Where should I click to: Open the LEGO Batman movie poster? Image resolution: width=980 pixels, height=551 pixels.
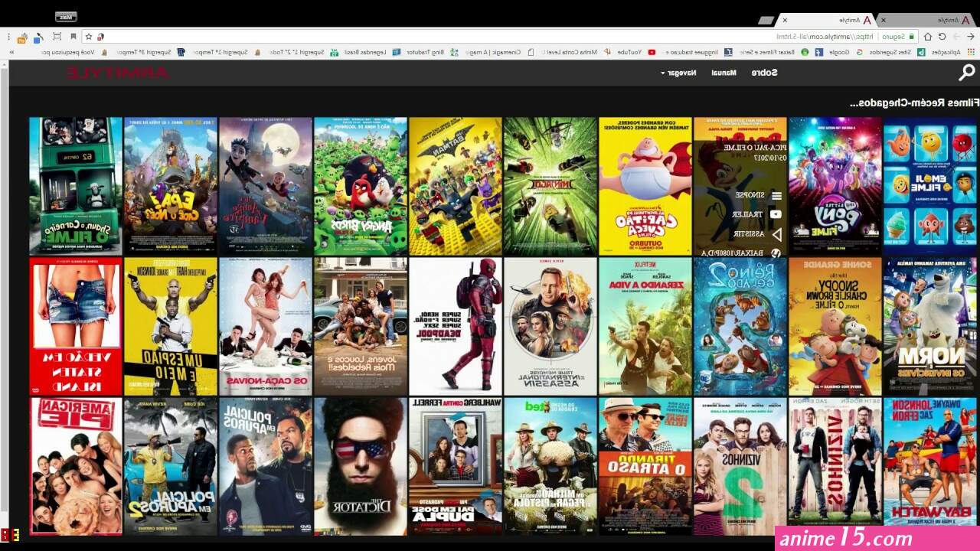456,186
